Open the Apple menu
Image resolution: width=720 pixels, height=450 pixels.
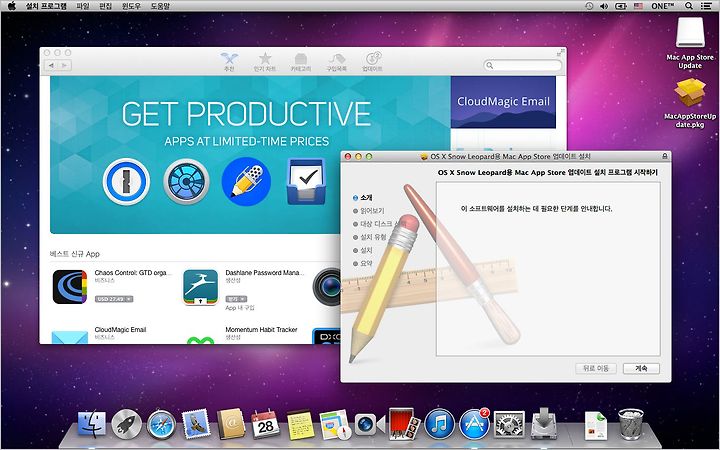[12, 6]
